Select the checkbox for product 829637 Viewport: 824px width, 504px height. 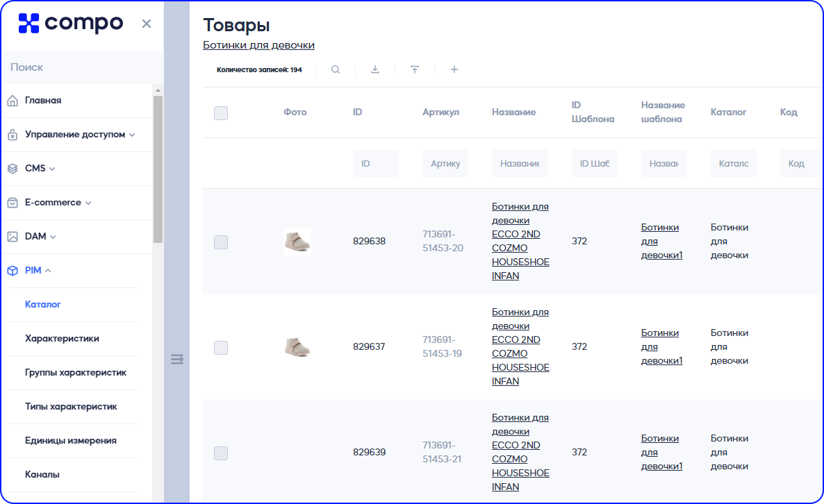pyautogui.click(x=221, y=348)
